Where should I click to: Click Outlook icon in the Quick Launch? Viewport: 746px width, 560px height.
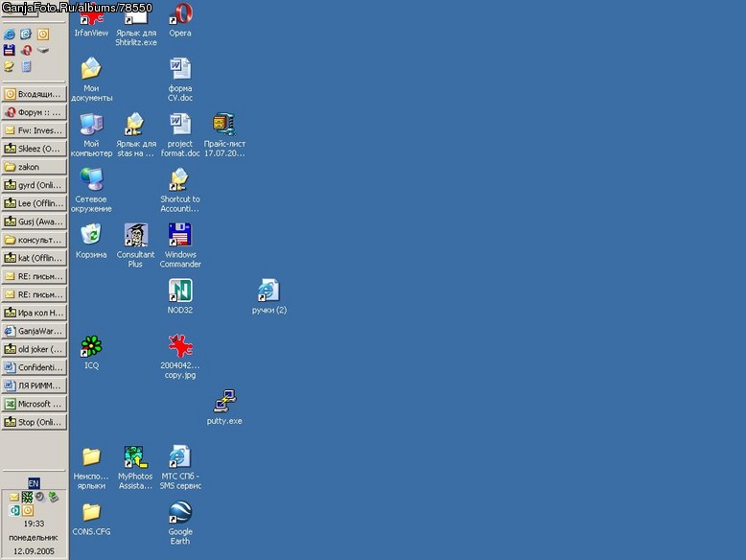[x=43, y=35]
